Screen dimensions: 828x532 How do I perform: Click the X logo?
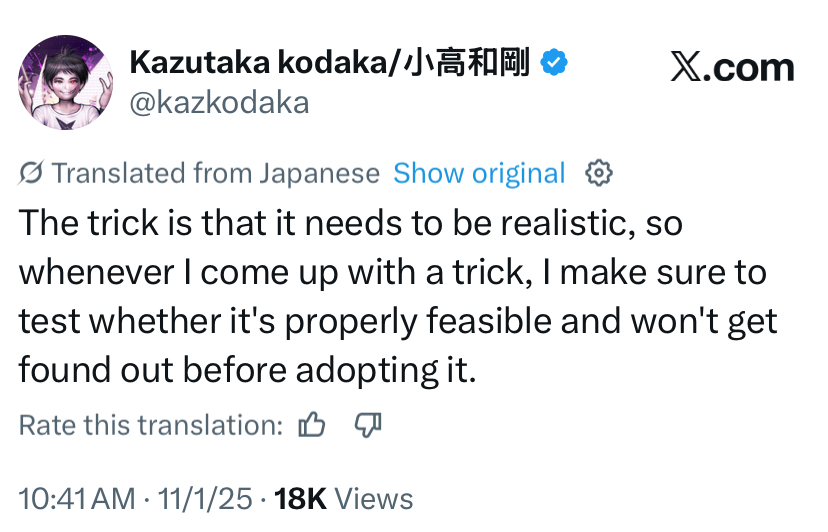coord(691,68)
